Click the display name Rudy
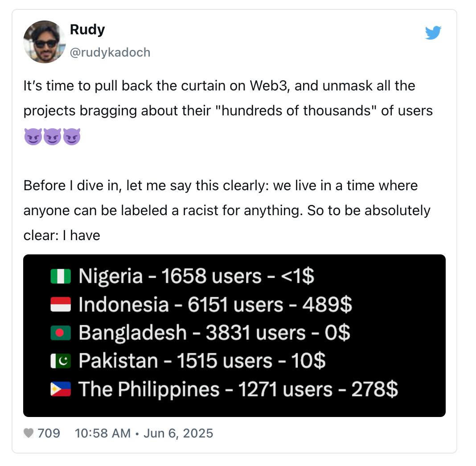The image size is (476, 466). coord(87,30)
